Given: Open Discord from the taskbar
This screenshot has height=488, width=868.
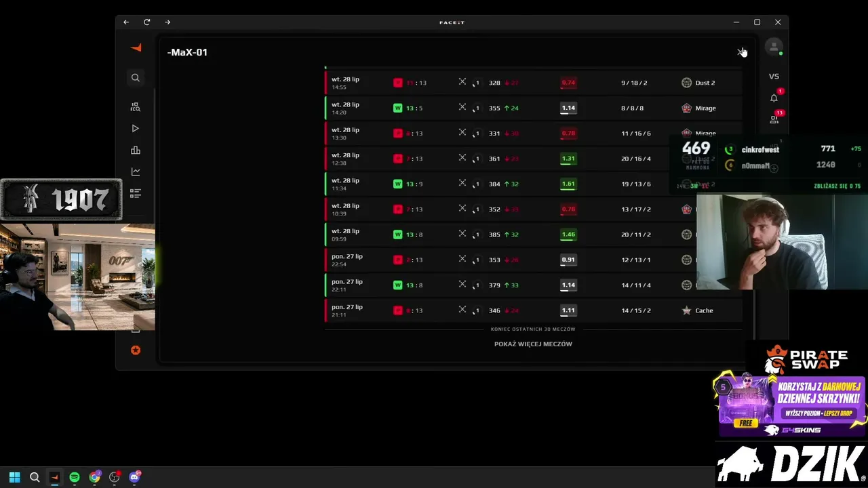Looking at the screenshot, I should click(134, 477).
